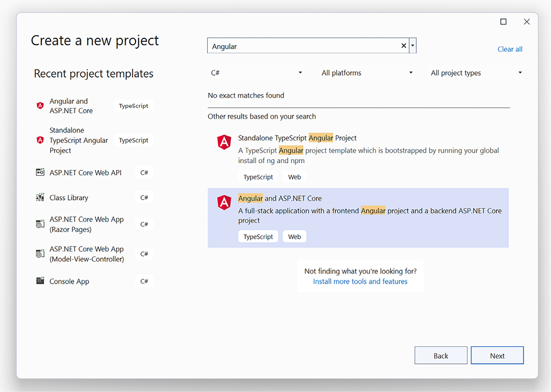Click Other results based on your search
Image resolution: width=551 pixels, height=392 pixels.
point(262,117)
